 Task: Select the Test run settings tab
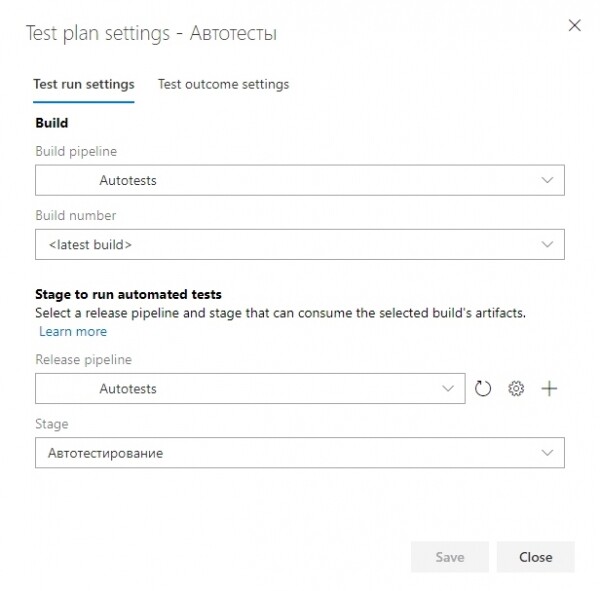pyautogui.click(x=84, y=84)
